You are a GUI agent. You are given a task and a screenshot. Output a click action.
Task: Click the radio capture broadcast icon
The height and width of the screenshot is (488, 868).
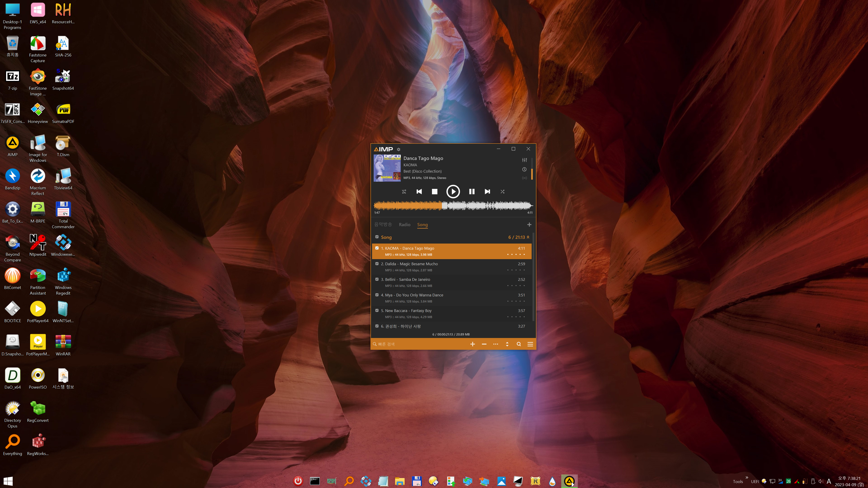click(524, 178)
